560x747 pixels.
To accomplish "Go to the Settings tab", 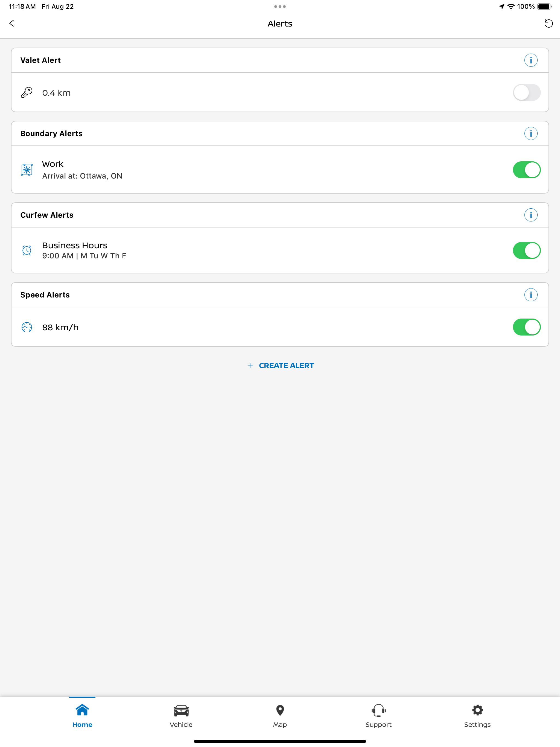I will pyautogui.click(x=477, y=716).
